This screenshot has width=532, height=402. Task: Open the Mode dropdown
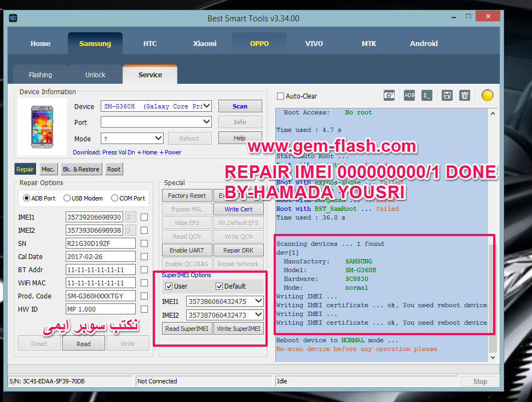[x=158, y=138]
